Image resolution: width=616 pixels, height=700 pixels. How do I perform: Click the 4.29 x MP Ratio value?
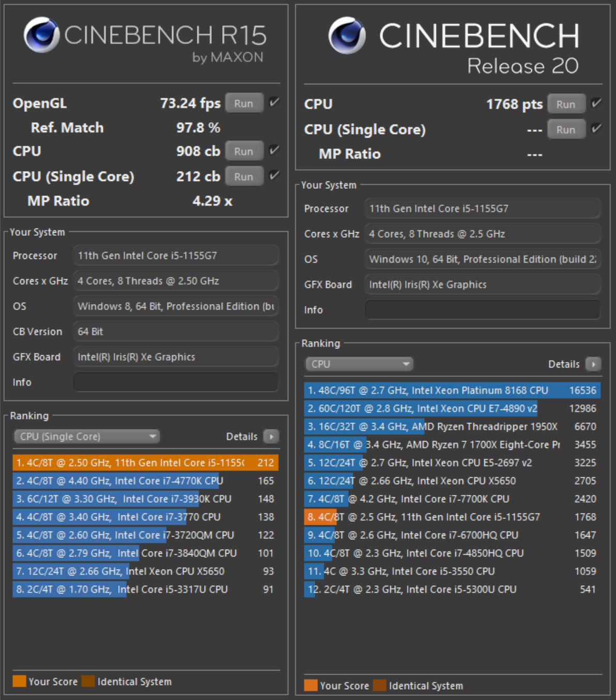212,201
